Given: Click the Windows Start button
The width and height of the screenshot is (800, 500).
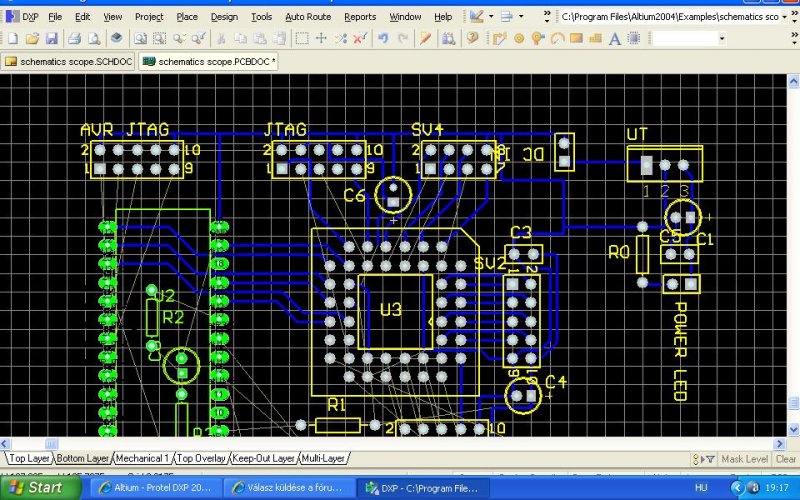Looking at the screenshot, I should [x=40, y=488].
